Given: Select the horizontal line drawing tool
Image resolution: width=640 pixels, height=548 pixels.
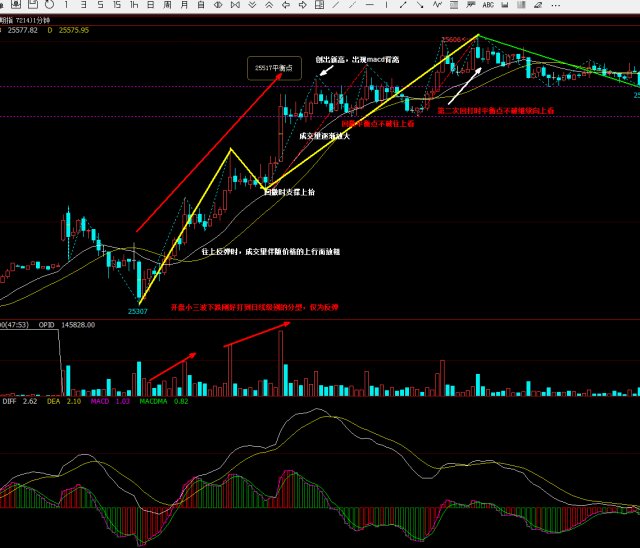Looking at the screenshot, I should [x=369, y=5].
